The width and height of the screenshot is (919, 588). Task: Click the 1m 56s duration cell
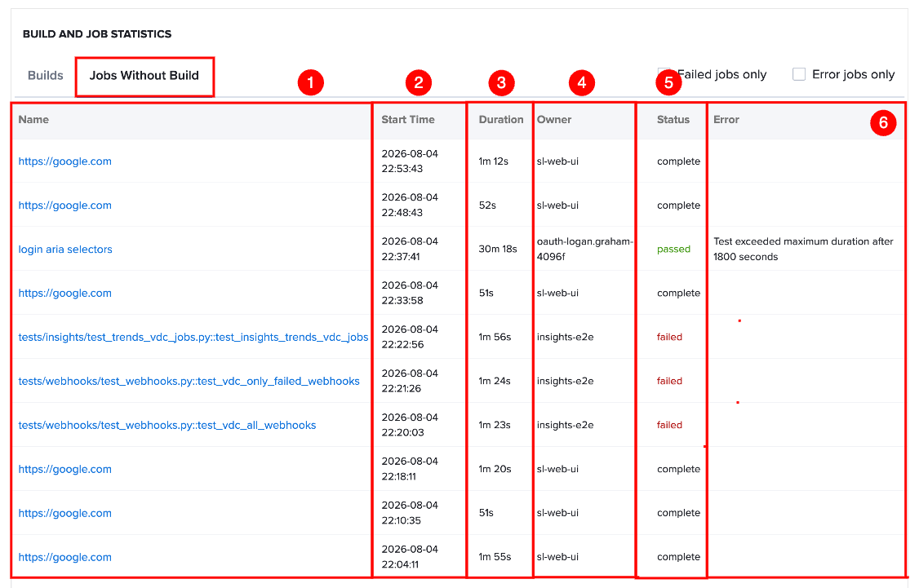point(495,338)
